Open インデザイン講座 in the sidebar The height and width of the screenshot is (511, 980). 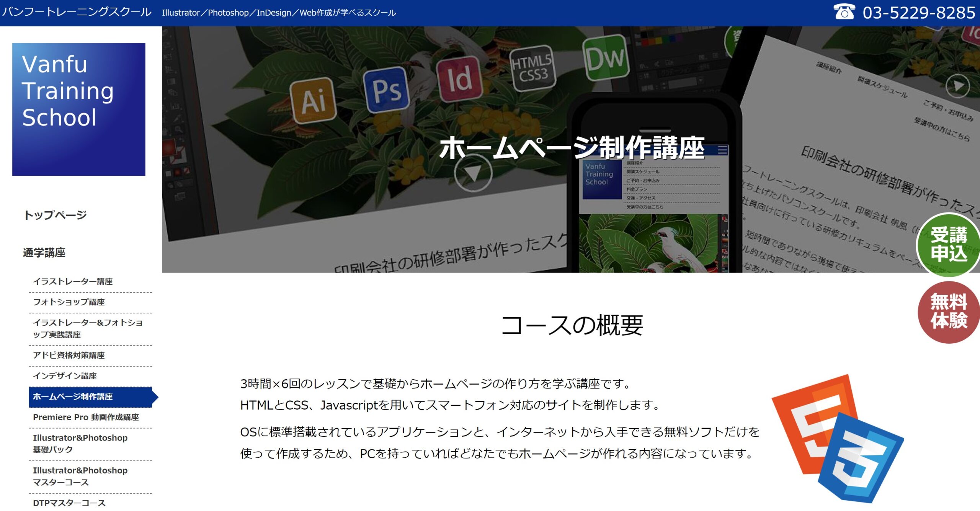[x=90, y=376]
